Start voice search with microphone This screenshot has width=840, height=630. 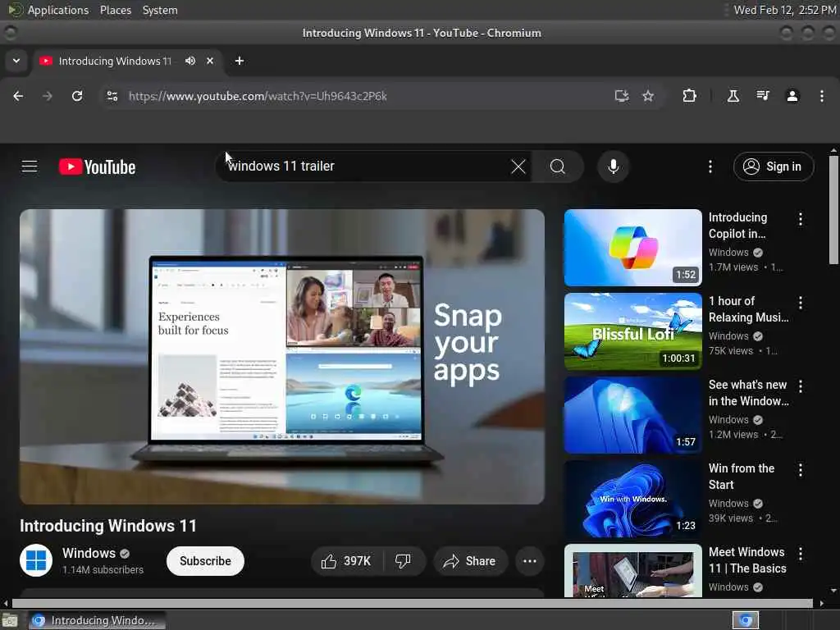pyautogui.click(x=614, y=167)
